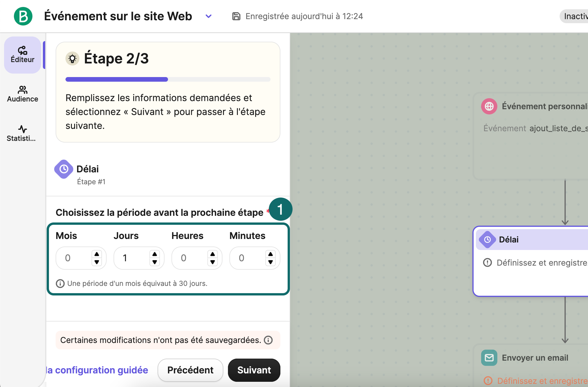This screenshot has height=387, width=588.
Task: Click info icon next to unsaved changes warning
Action: 268,340
